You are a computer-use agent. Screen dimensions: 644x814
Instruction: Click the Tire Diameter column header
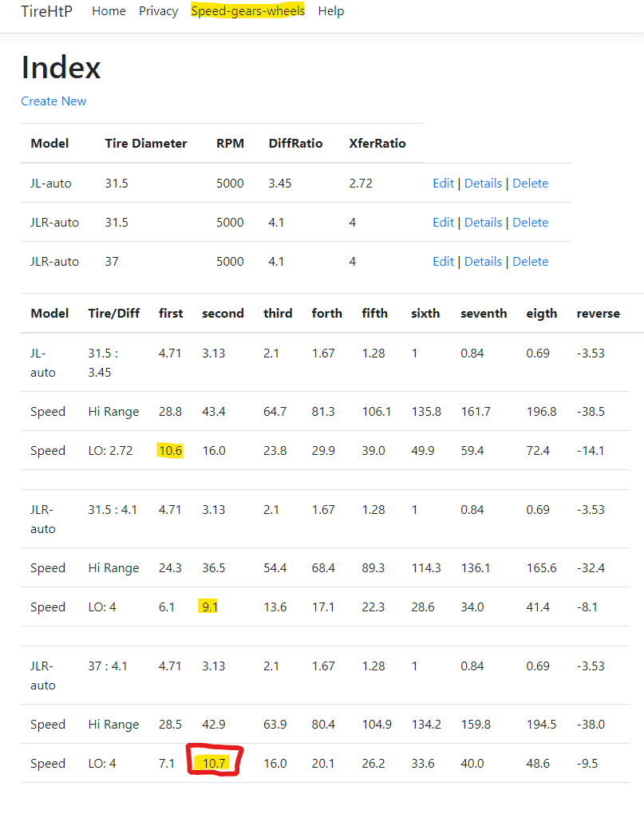click(x=146, y=144)
